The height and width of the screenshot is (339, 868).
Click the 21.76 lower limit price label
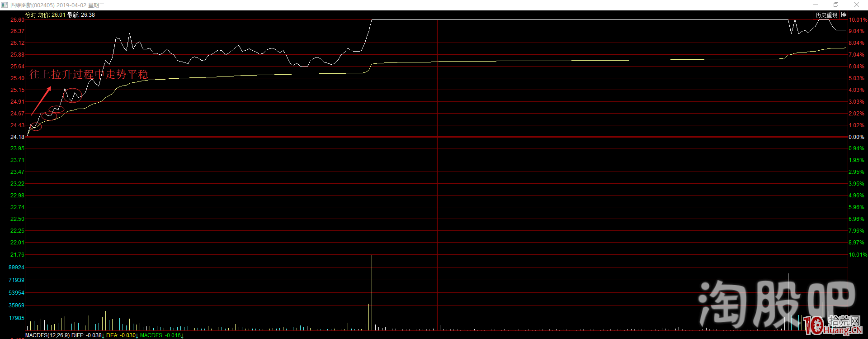(x=18, y=255)
